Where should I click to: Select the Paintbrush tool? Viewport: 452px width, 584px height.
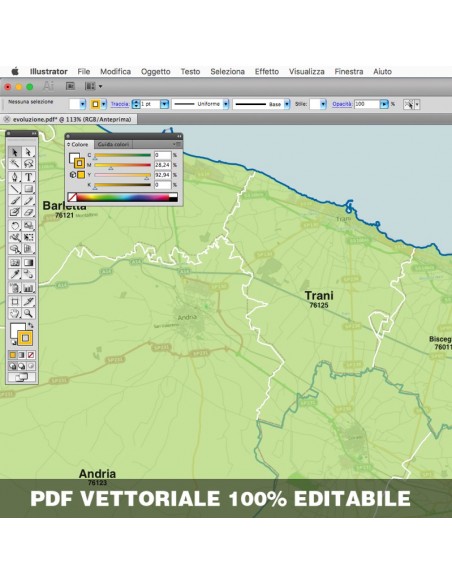click(x=15, y=200)
